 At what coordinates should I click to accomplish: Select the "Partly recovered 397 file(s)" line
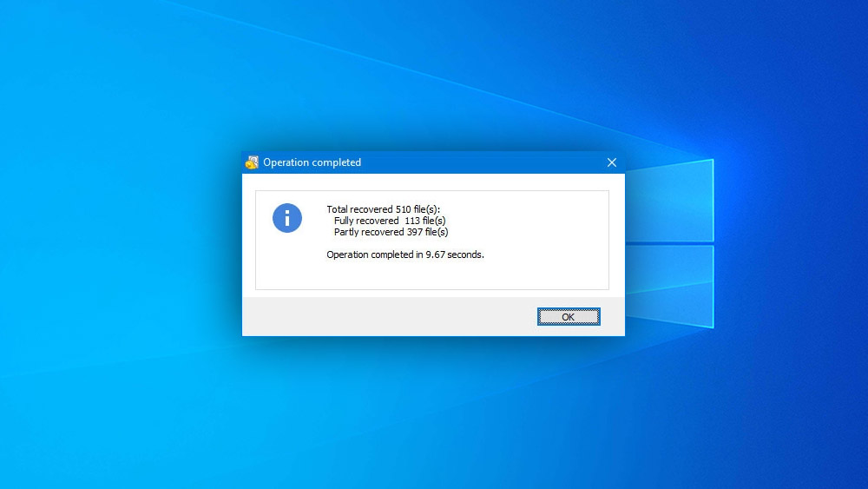click(x=391, y=232)
